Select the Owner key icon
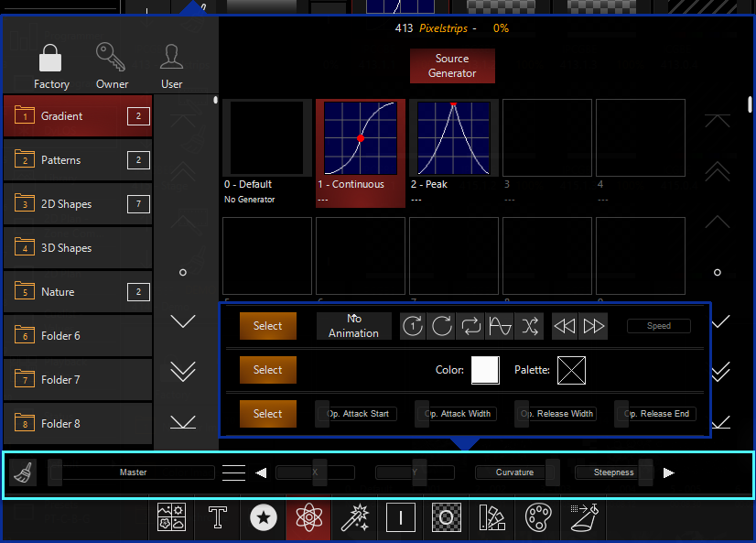The image size is (756, 543). [111, 57]
